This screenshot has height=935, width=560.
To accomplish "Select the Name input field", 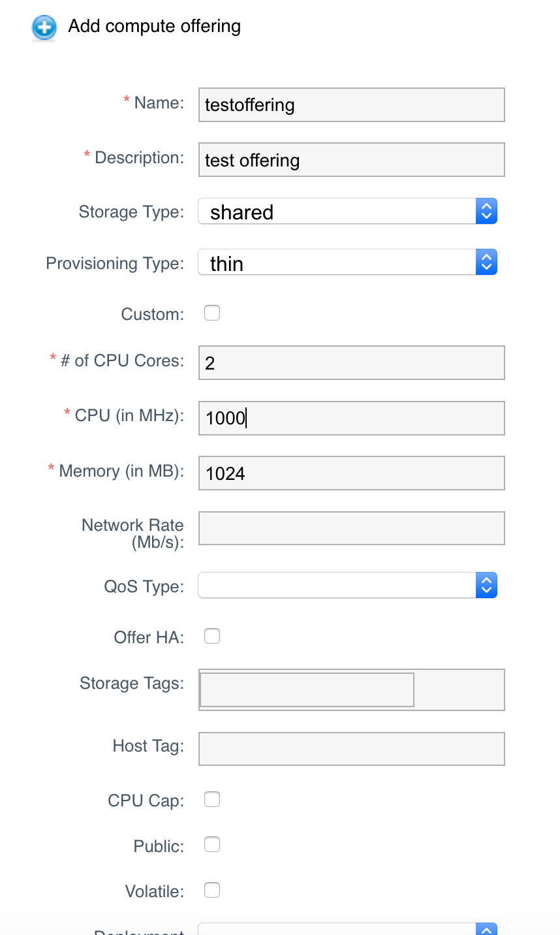I will 351,104.
